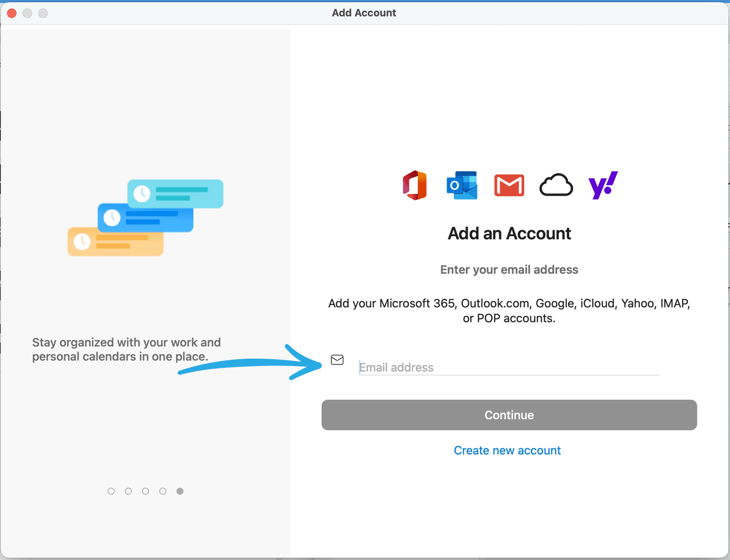
Task: Click the iCloud cloud icon
Action: click(556, 185)
